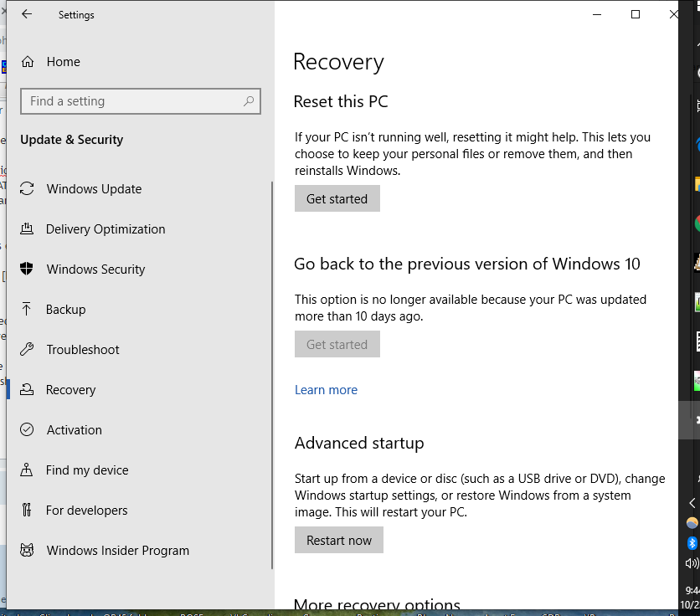Go to For developers page

point(86,511)
